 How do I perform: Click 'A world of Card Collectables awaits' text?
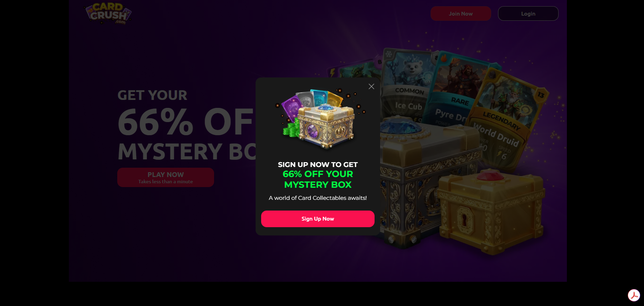[318, 198]
